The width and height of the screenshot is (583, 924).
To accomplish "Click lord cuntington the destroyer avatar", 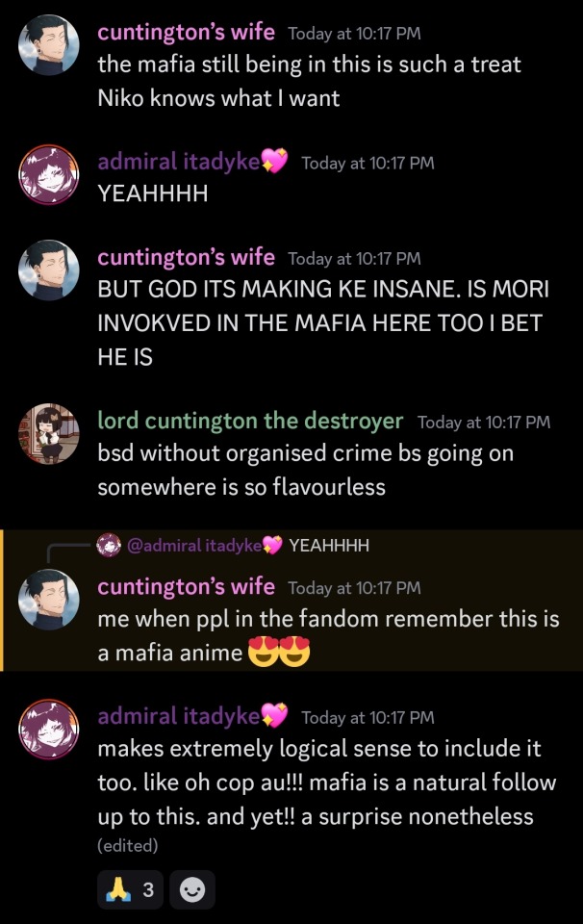I will click(49, 434).
